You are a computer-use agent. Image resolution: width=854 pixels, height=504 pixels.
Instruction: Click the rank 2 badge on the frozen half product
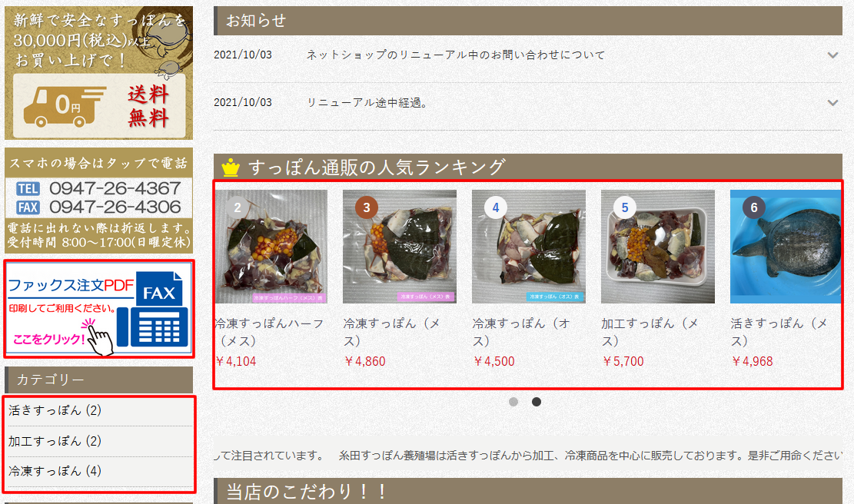(x=238, y=207)
